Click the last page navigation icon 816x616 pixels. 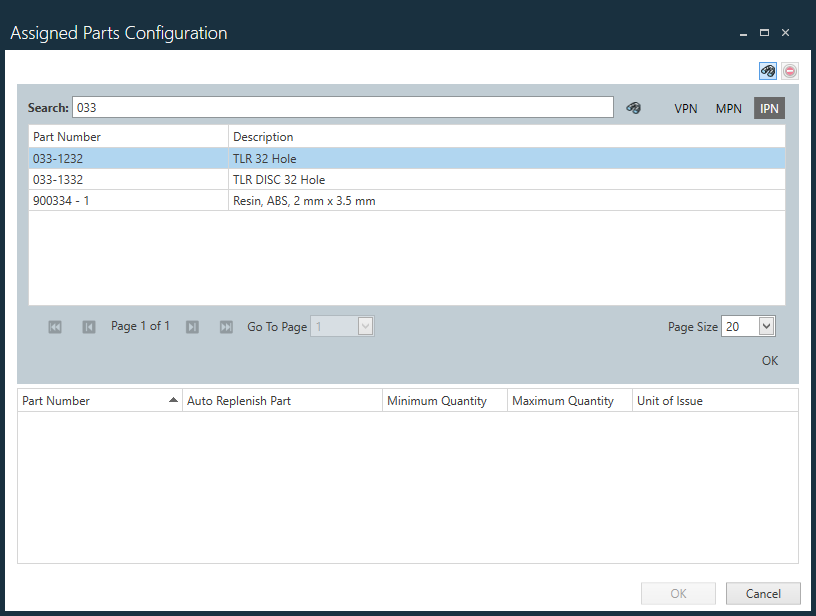tap(226, 326)
